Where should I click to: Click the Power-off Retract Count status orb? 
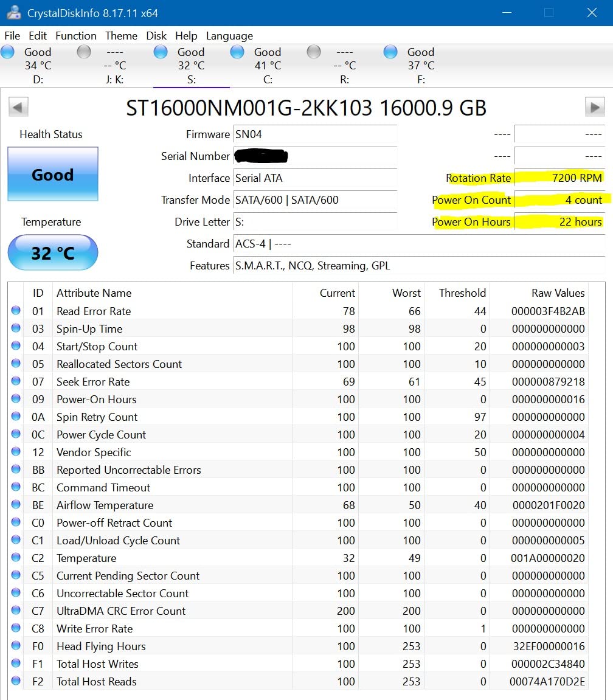(16, 522)
